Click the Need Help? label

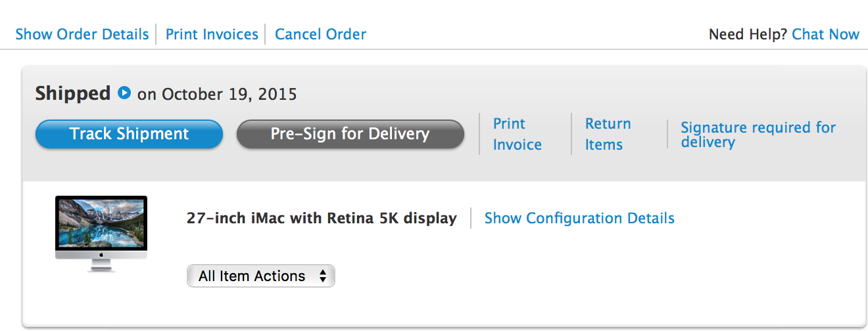click(x=748, y=34)
